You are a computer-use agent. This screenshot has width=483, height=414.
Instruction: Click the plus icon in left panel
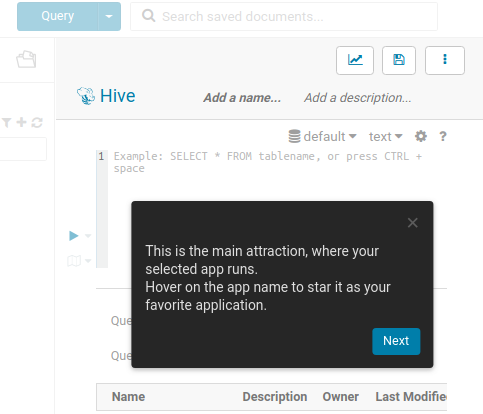[21, 122]
